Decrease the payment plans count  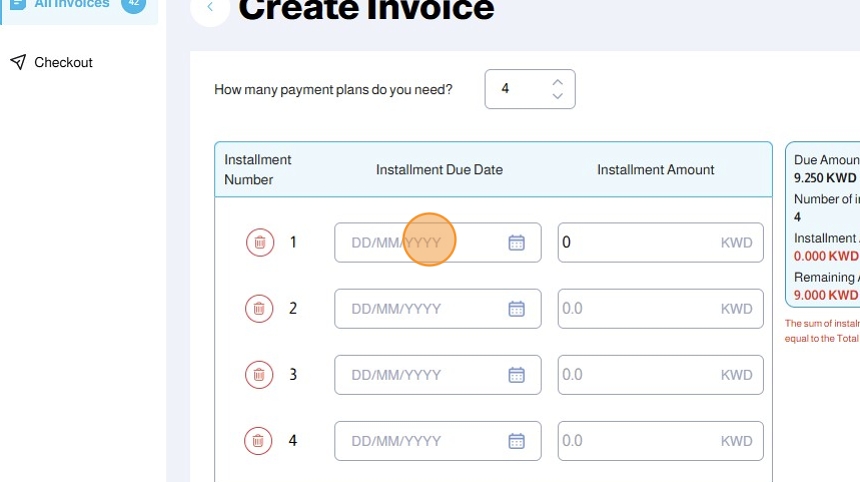pos(558,96)
